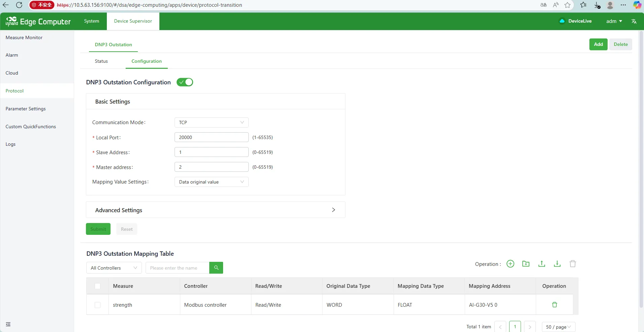Click the browser translate icon
This screenshot has width=644, height=332.
click(543, 5)
